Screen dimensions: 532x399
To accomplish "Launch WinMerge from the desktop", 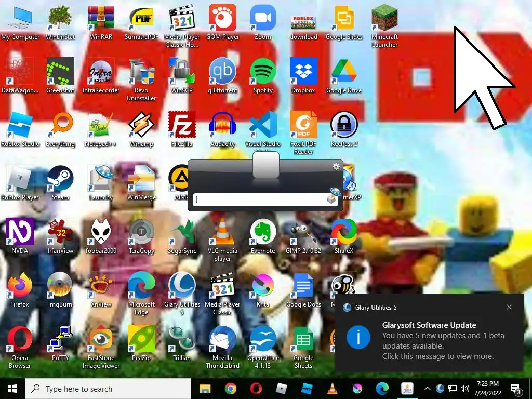I will (x=141, y=183).
